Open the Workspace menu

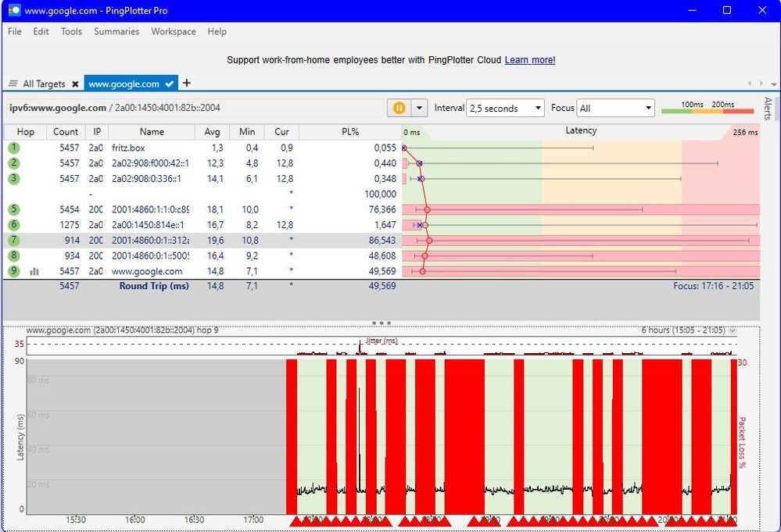click(x=174, y=31)
